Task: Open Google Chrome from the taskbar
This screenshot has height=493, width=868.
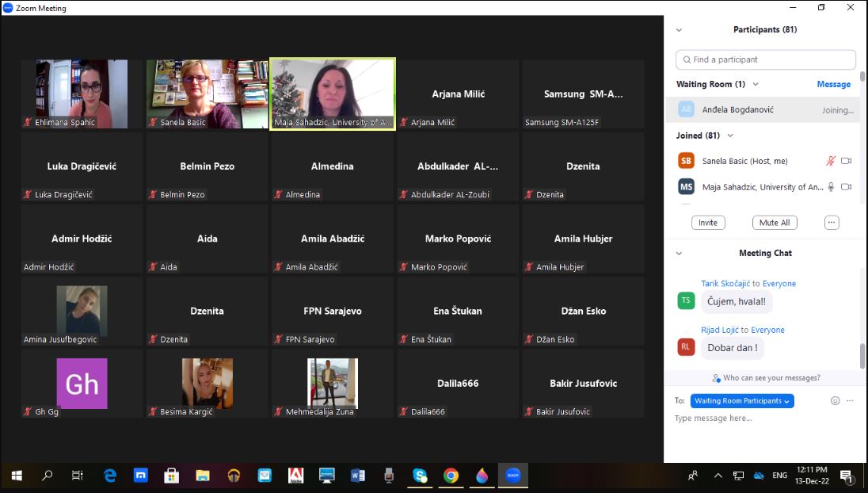Action: tap(451, 476)
